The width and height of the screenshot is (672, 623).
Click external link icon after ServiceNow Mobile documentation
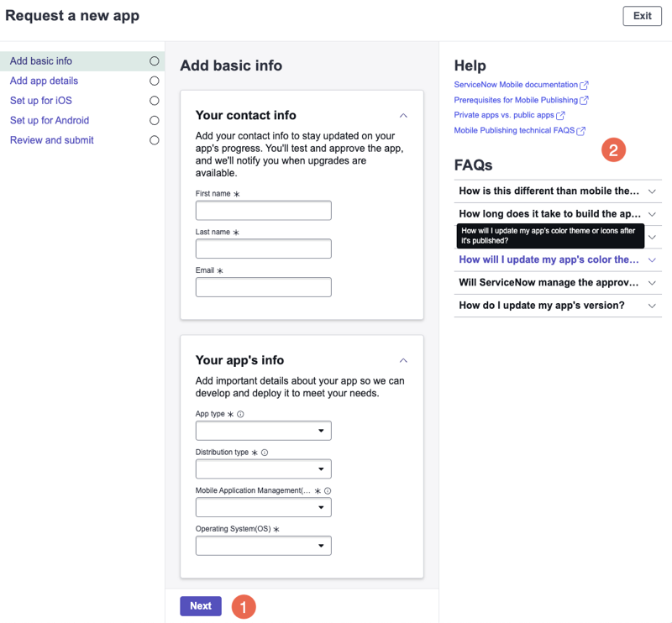click(x=584, y=86)
